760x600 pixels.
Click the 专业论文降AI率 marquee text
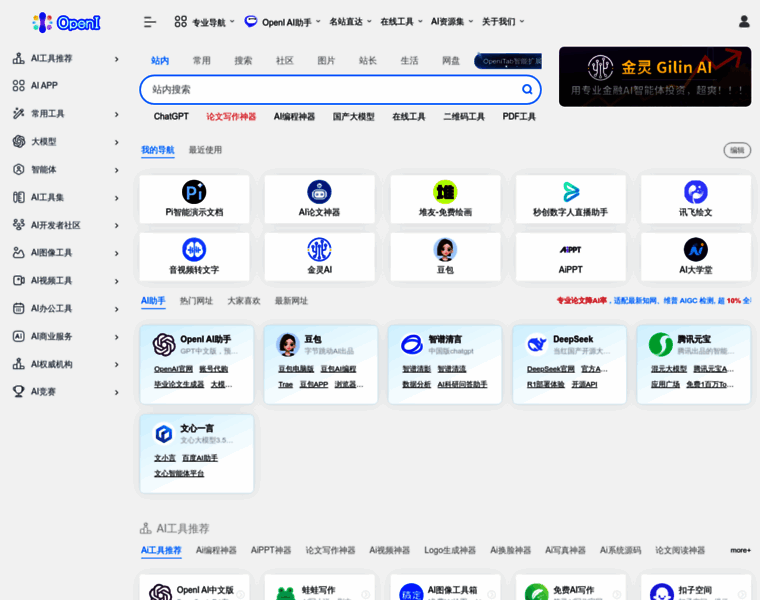point(582,300)
